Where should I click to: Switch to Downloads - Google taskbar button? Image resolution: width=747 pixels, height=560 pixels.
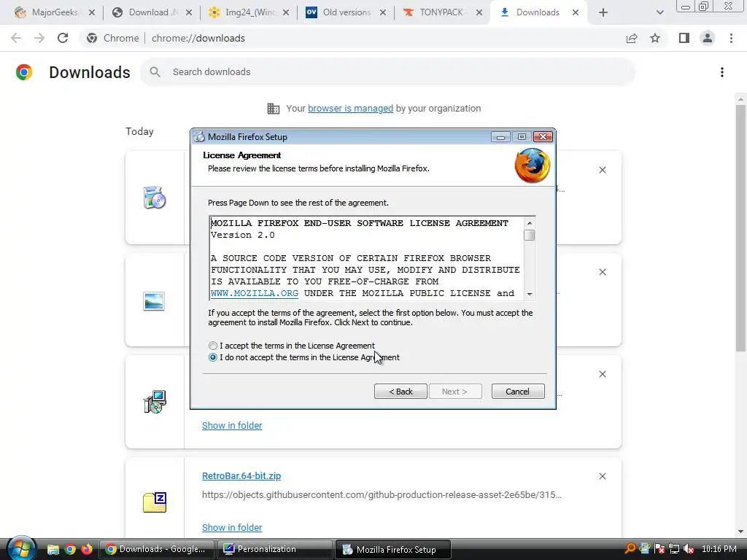pos(158,549)
